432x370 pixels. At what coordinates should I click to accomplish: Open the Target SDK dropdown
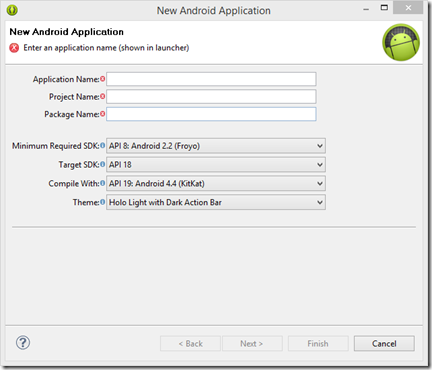(216, 165)
